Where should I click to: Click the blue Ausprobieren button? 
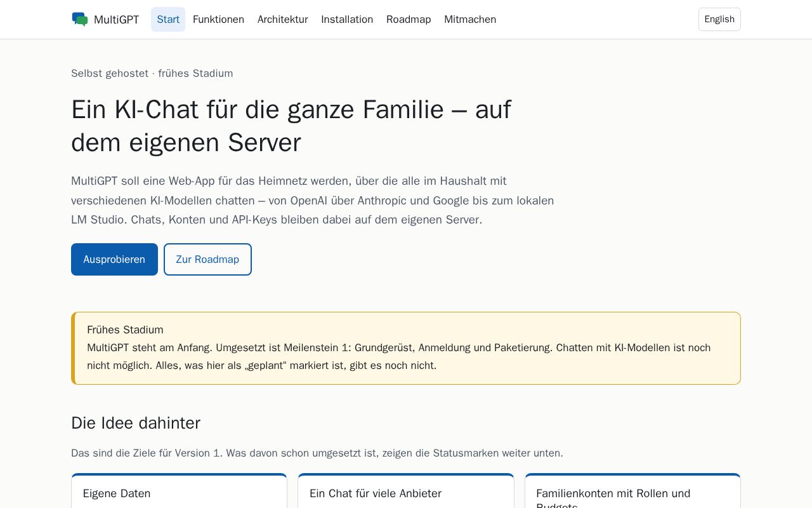(x=114, y=259)
